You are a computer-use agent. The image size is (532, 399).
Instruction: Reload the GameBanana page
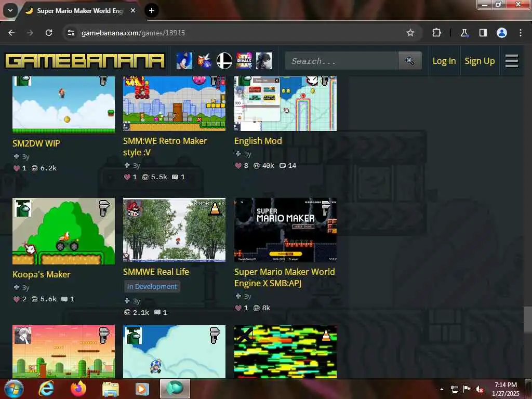tap(49, 33)
